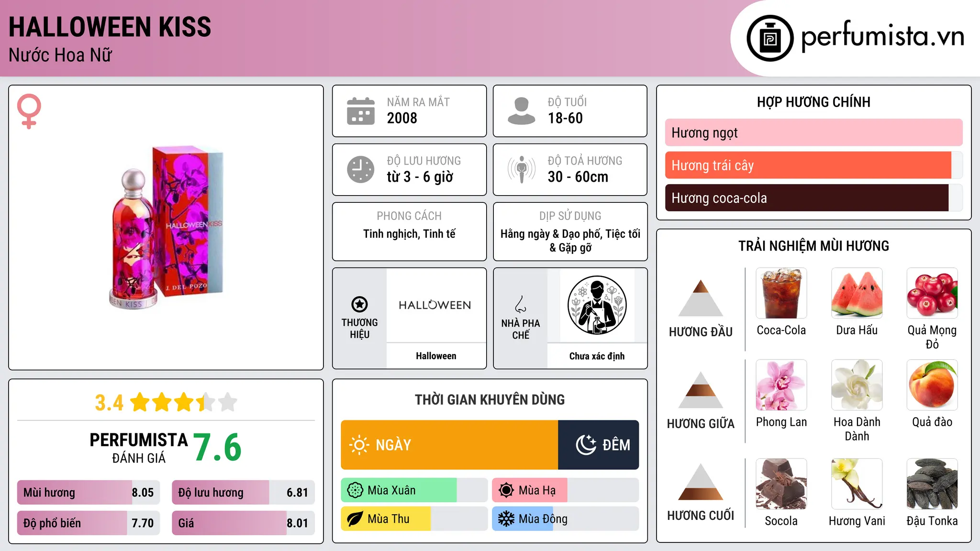Click the pink Hương ngọt accord bar

(x=813, y=132)
